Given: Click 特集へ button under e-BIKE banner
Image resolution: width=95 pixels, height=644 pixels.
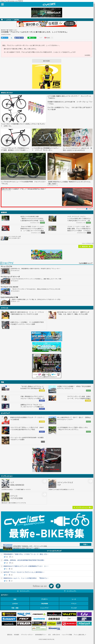Looking at the screenshot, I should [x=86, y=544].
